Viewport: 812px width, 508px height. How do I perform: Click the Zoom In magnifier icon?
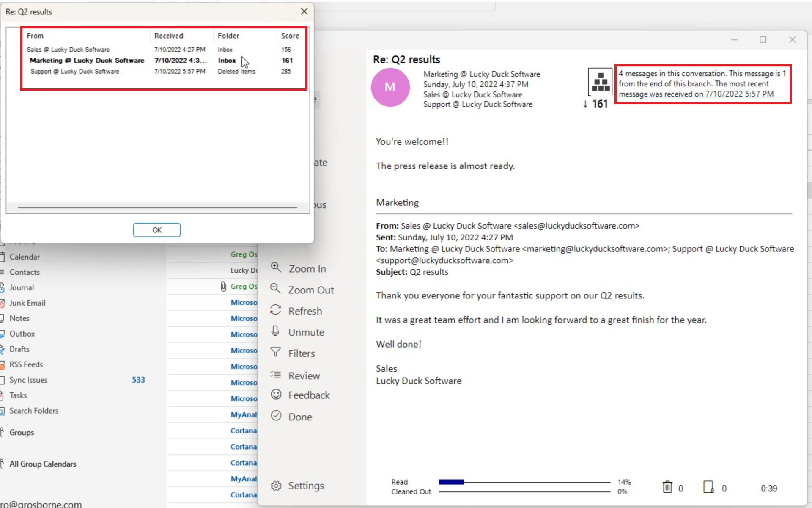click(276, 268)
